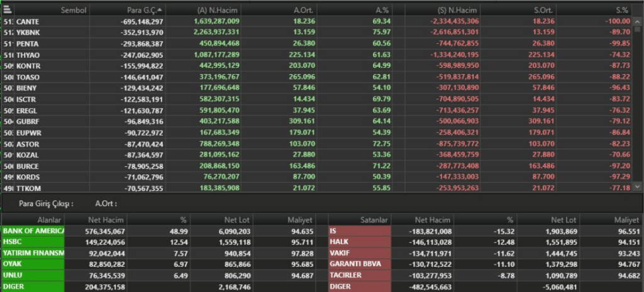Select the green BANK OF AMERICA buyer cell
This screenshot has height=292, width=644.
33,231
